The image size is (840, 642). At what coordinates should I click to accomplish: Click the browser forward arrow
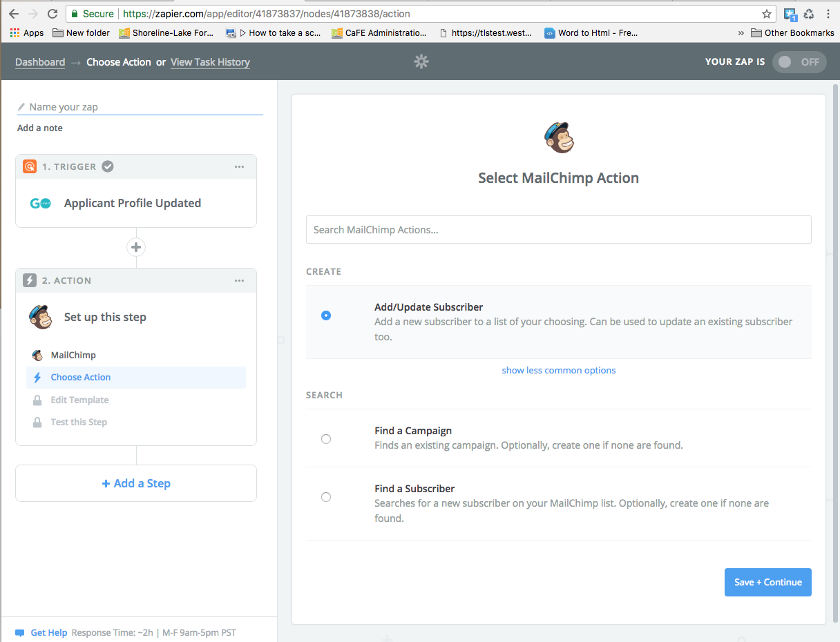tap(32, 14)
